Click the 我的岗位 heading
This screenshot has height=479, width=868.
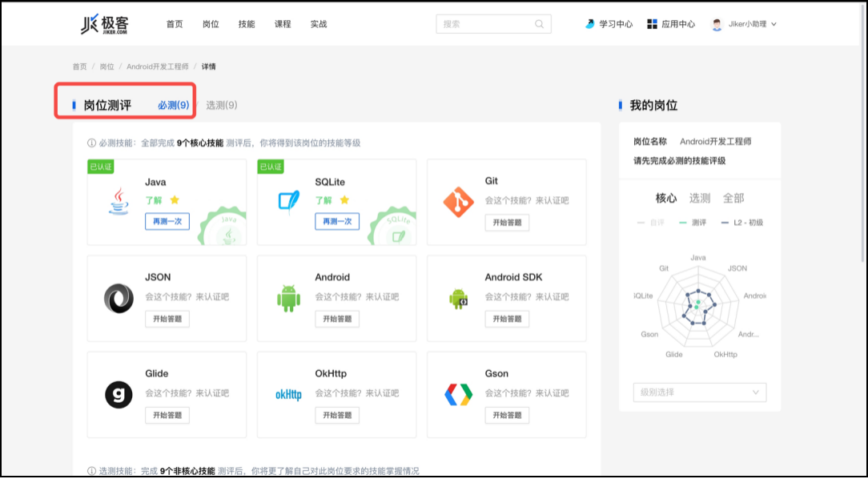(653, 105)
